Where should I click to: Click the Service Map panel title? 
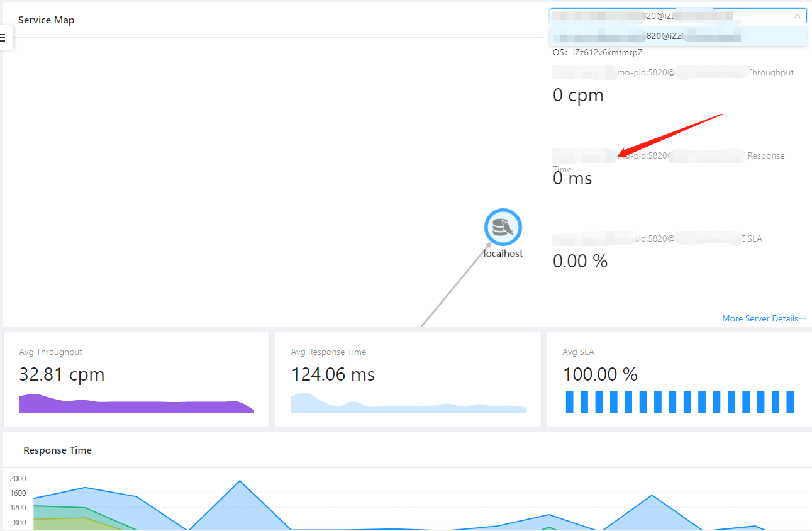coord(46,20)
